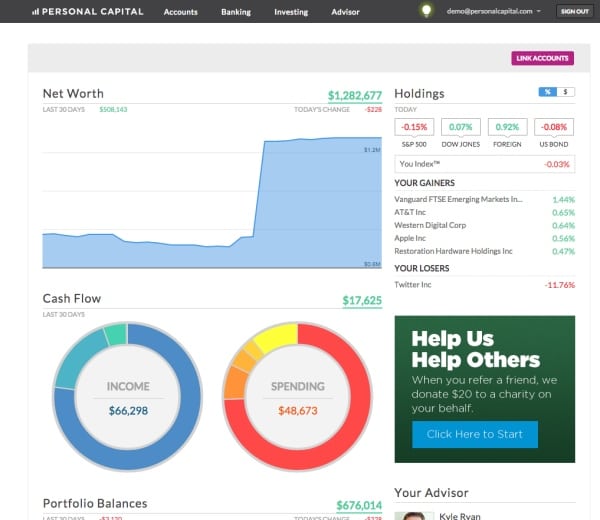
Task: Click the Cash Flow heading
Action: [72, 298]
